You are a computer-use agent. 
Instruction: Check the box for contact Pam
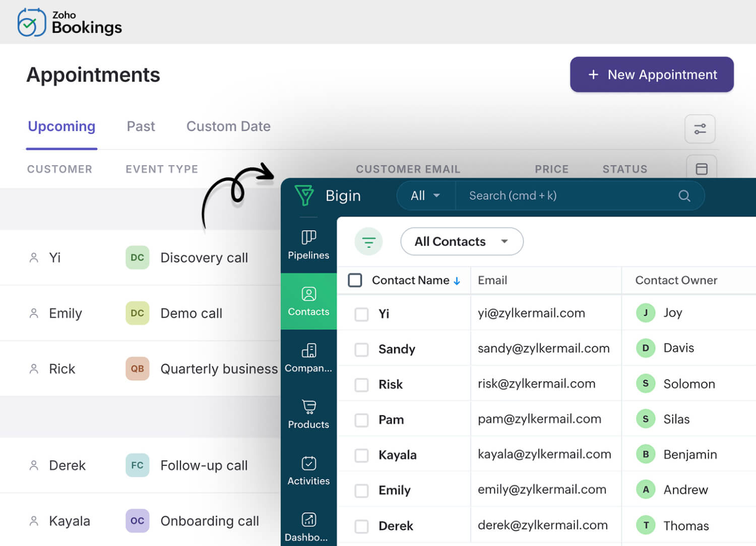click(361, 420)
